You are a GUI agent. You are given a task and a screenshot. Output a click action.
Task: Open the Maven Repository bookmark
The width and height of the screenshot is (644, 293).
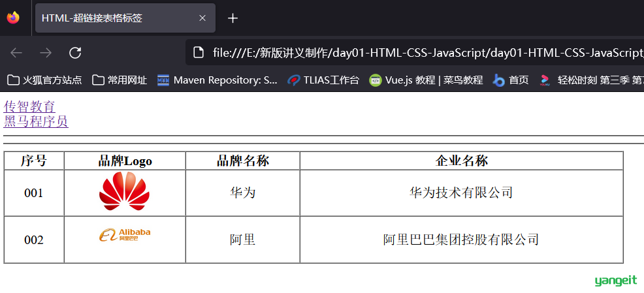pos(217,80)
